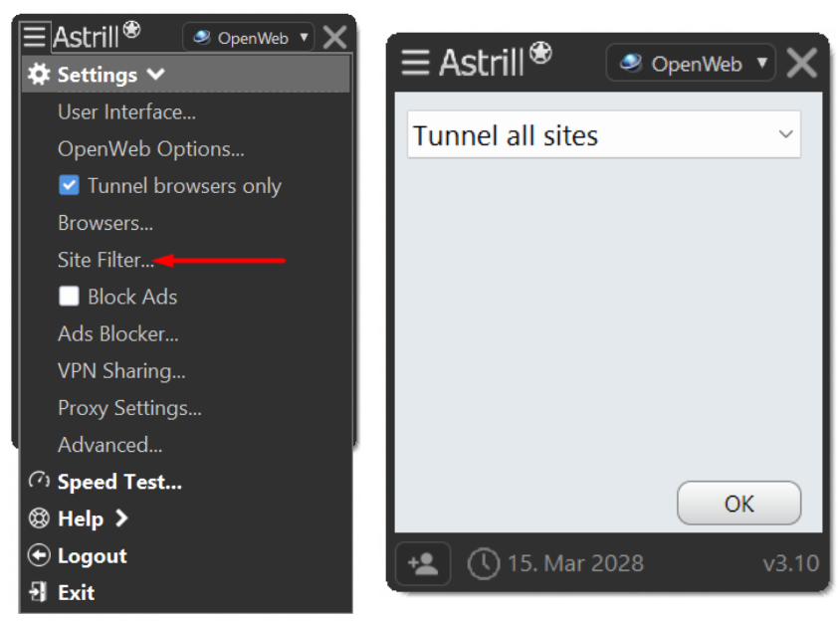
Task: Open OpenWeb protocol dropdown in right window
Action: tap(691, 63)
